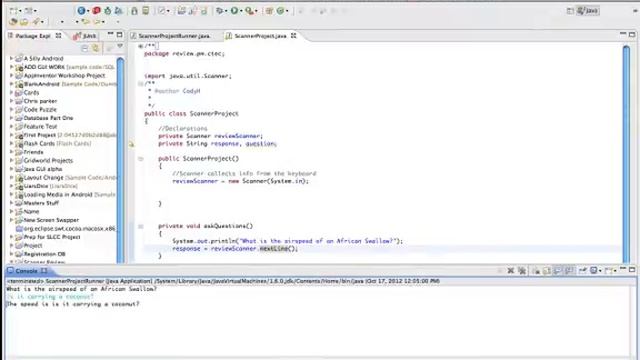Image resolution: width=640 pixels, height=360 pixels.
Task: Toggle Show Console When Standard Error Changes
Action: coord(569,270)
